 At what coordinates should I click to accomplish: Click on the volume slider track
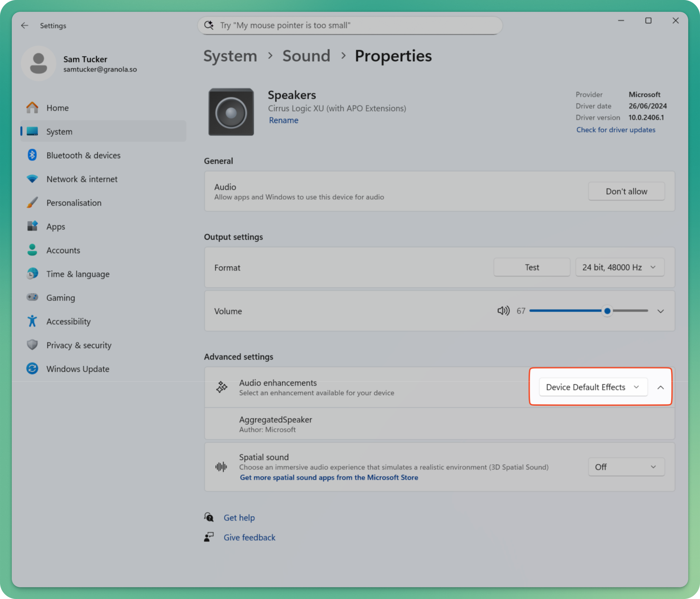(567, 311)
